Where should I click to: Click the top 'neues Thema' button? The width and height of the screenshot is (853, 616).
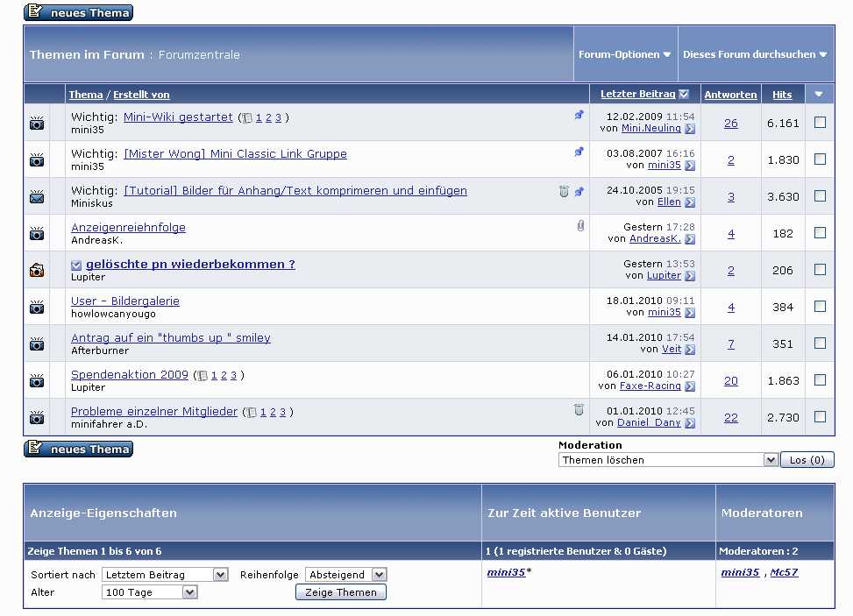79,12
